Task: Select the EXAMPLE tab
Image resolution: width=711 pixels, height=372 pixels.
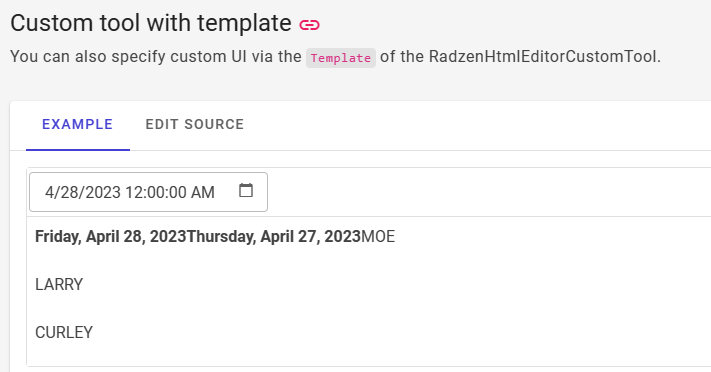Action: click(78, 124)
